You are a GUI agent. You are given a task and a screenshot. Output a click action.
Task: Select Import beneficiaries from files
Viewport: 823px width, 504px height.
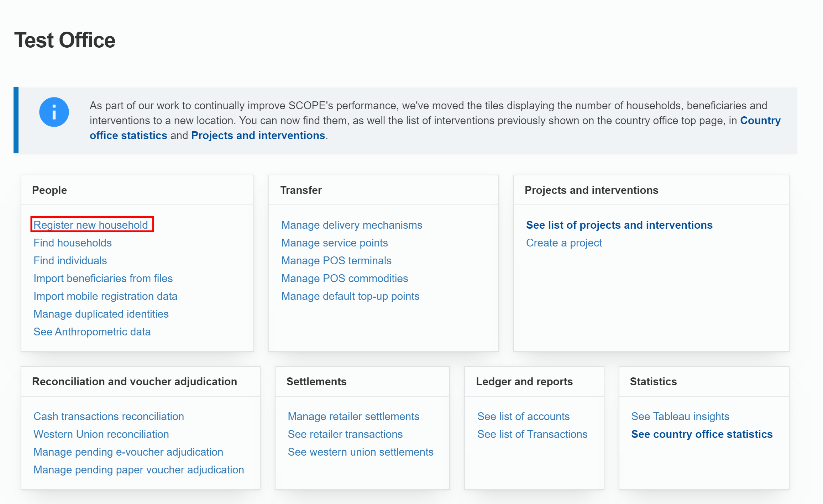click(x=103, y=278)
